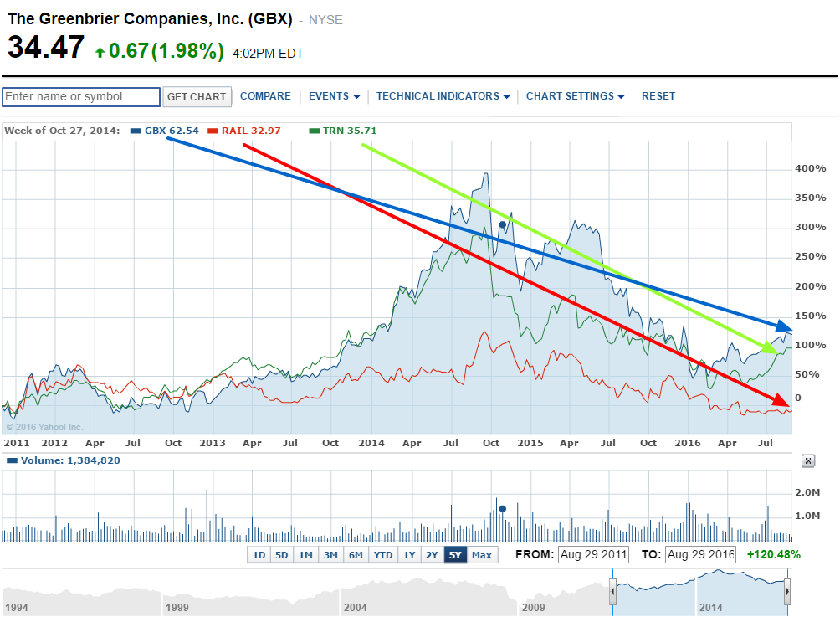This screenshot has height=617, width=840.
Task: Click the 34.47 stock price
Action: click(46, 47)
